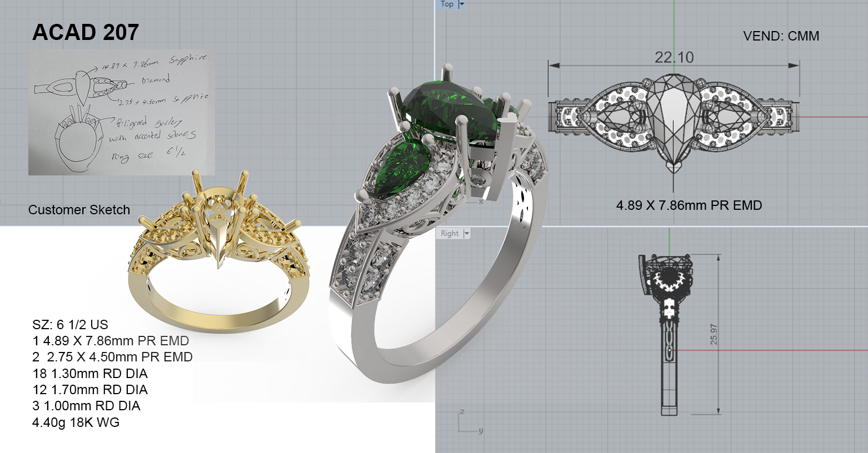Image resolution: width=868 pixels, height=453 pixels.
Task: Click the Customer Sketch caption
Action: [x=79, y=210]
